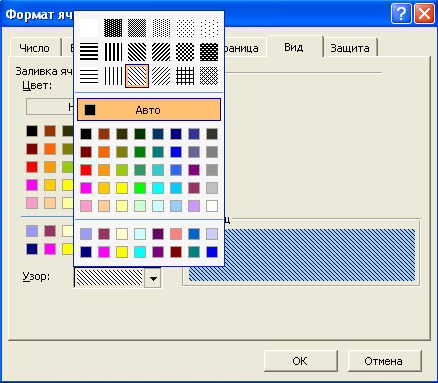Choose magenta in left Цвет fourth row

point(32,185)
